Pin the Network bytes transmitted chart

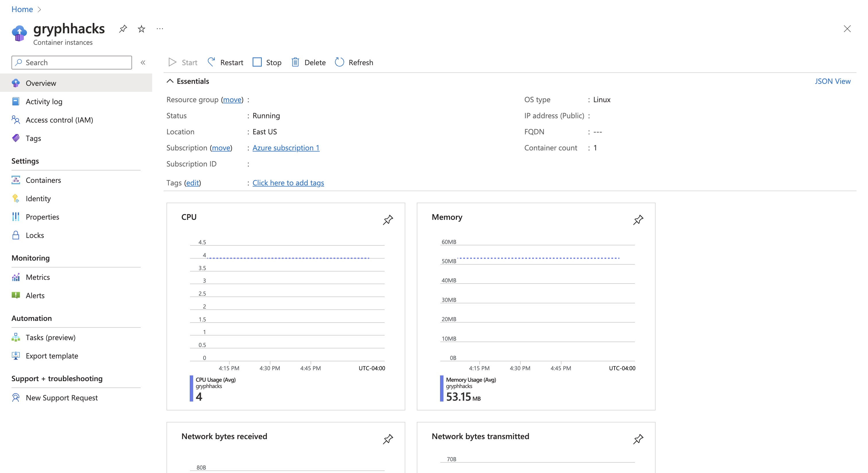point(638,439)
